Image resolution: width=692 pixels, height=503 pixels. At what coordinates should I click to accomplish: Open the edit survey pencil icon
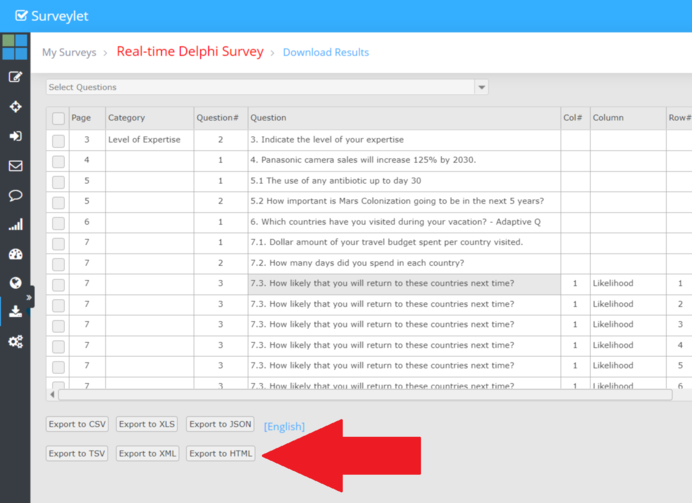(x=15, y=77)
